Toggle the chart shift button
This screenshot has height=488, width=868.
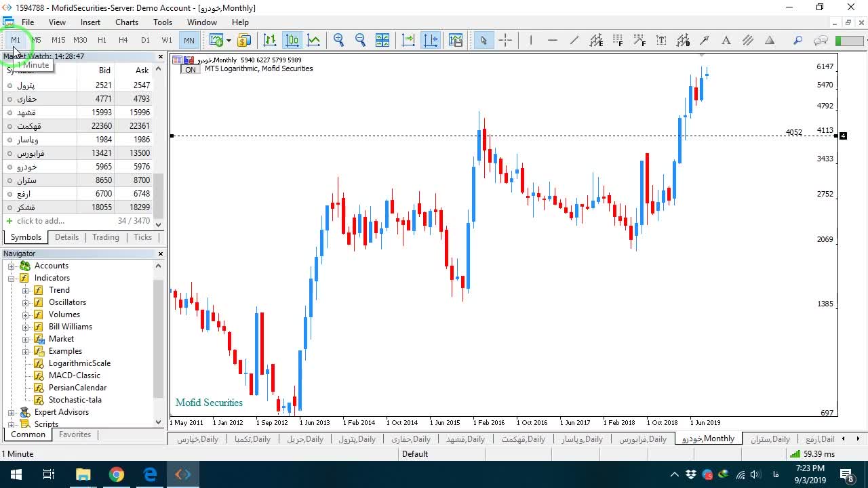point(431,40)
